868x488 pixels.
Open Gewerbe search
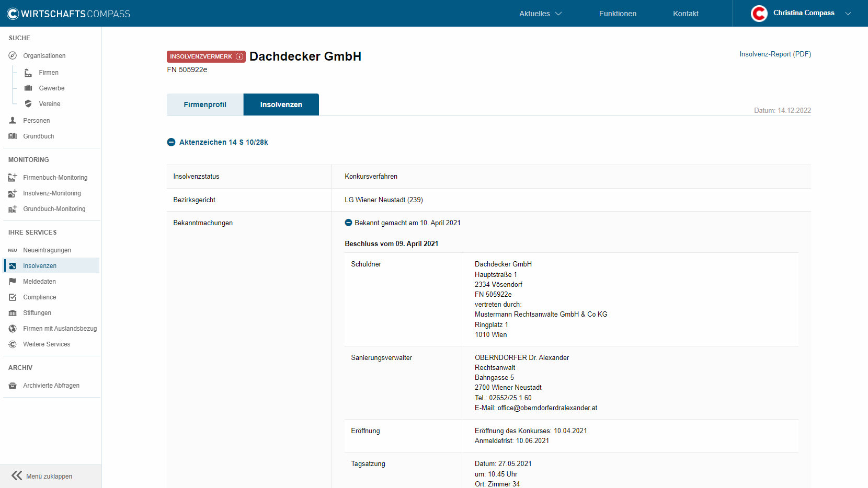pos(52,88)
